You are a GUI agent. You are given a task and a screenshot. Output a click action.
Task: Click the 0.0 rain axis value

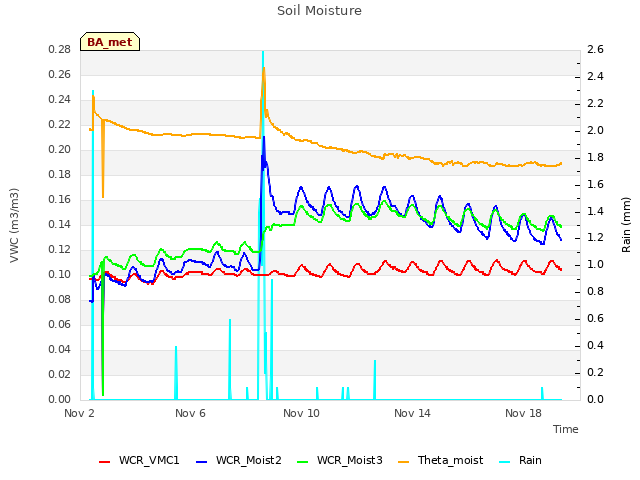coord(595,400)
